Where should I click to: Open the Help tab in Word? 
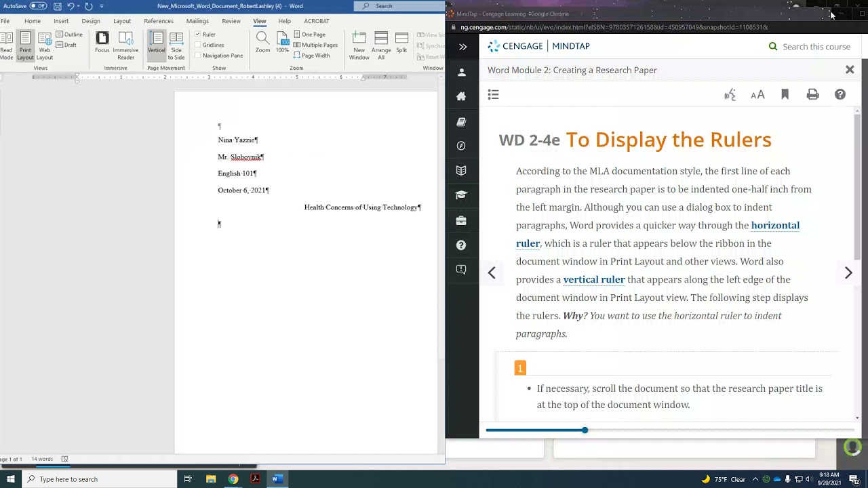pyautogui.click(x=284, y=21)
